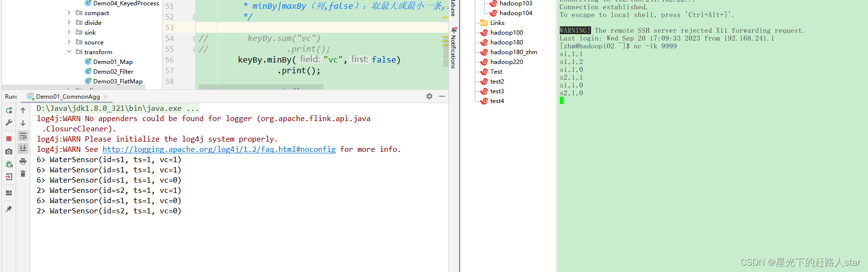This screenshot has height=272, width=868.
Task: Click the restore layout icon in Run sidebar
Action: click(9, 193)
